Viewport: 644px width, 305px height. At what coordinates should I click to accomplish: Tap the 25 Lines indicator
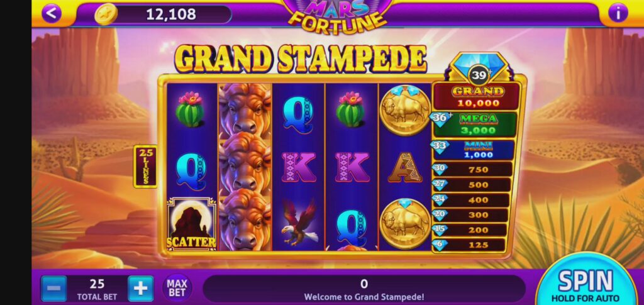(x=145, y=166)
